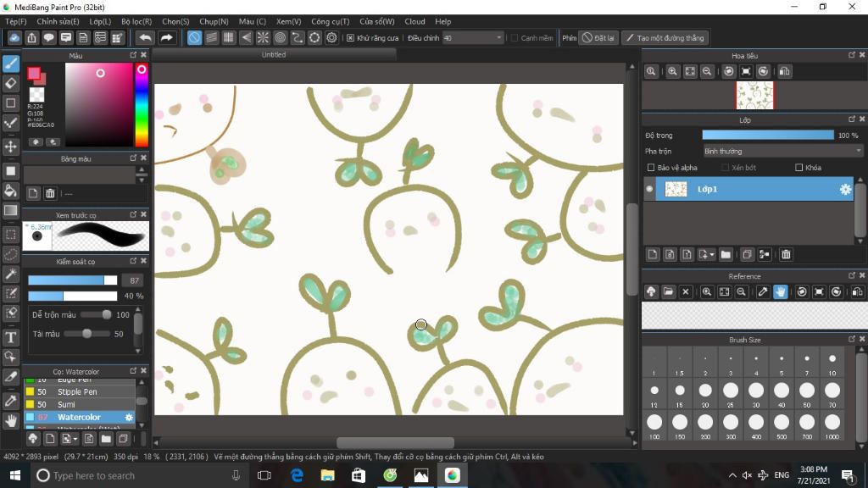The image size is (868, 488).
Task: Click the foreground pink color swatch
Action: click(34, 73)
